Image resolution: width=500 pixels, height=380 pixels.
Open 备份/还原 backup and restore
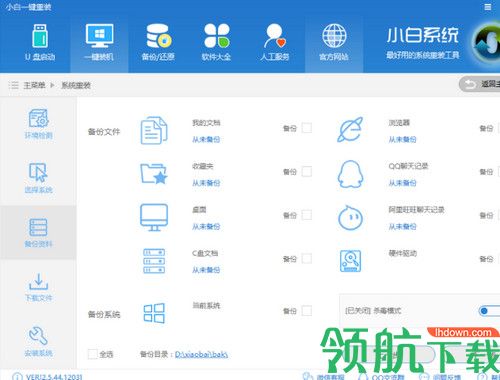(x=158, y=43)
